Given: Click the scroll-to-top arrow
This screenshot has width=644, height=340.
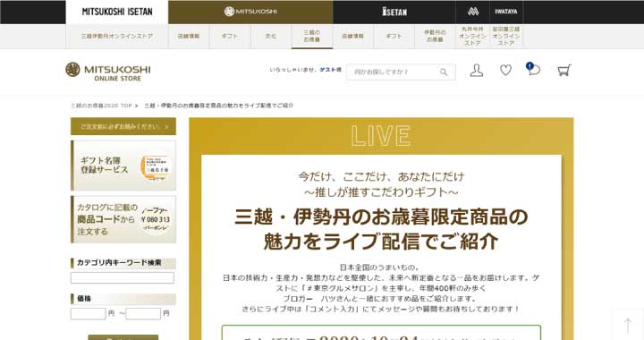Looking at the screenshot, I should 628,326.
